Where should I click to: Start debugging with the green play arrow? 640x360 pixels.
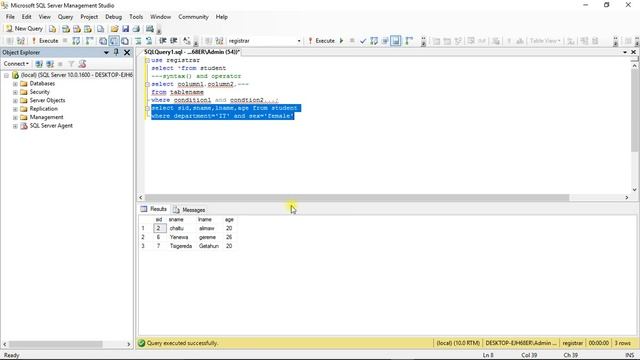(342, 41)
